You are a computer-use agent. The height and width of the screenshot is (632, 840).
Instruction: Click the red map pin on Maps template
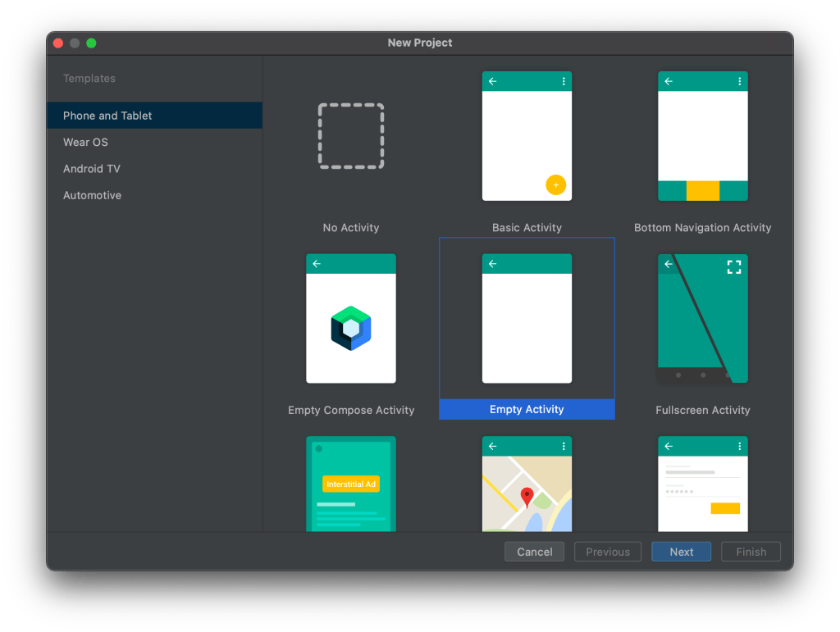527,497
